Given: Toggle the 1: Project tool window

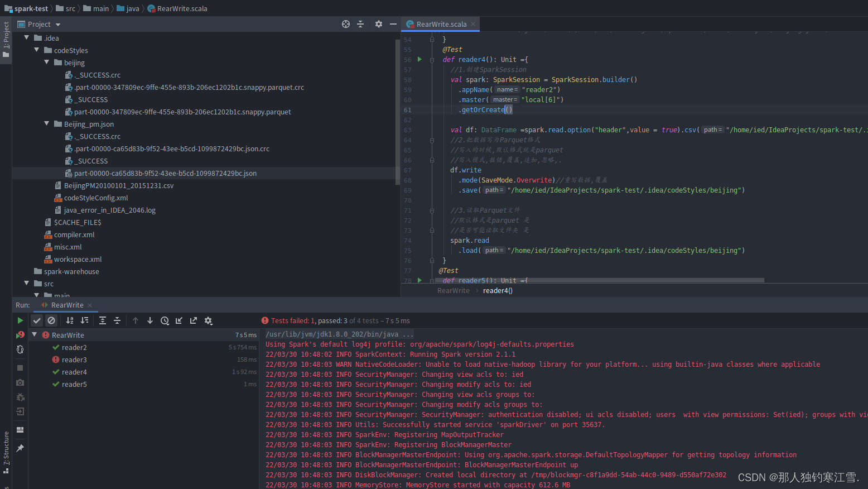Looking at the screenshot, I should tap(6, 40).
